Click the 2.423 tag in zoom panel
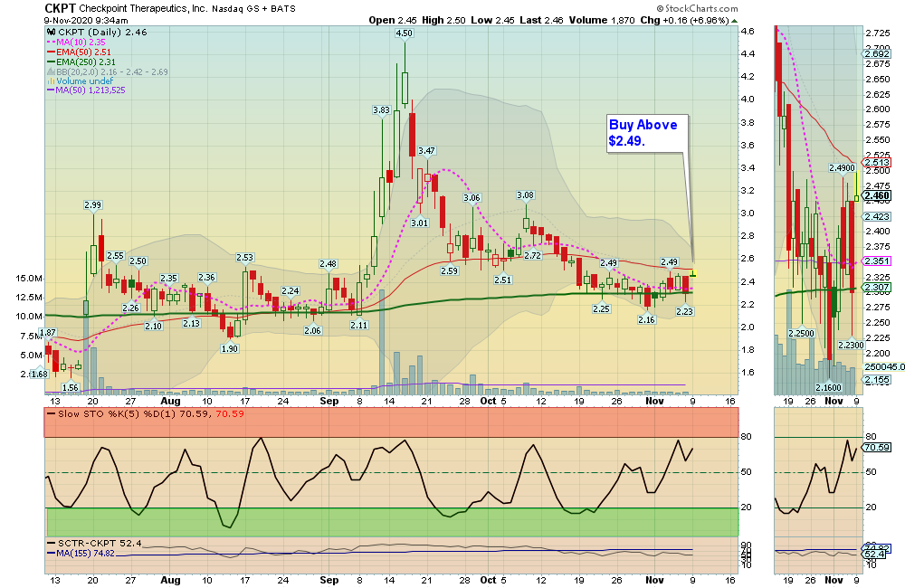 click(877, 216)
